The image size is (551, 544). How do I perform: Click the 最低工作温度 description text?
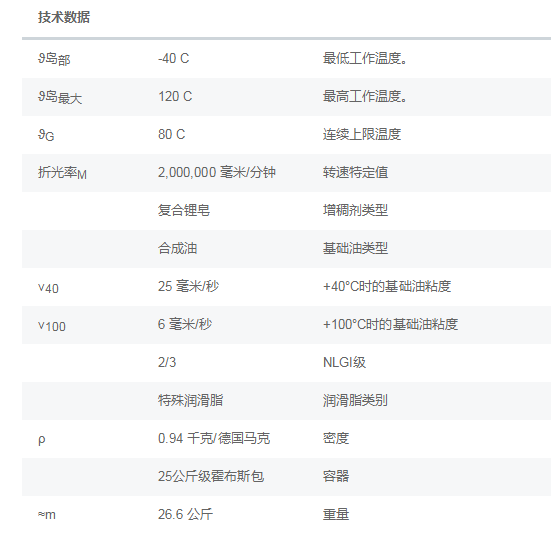(365, 58)
